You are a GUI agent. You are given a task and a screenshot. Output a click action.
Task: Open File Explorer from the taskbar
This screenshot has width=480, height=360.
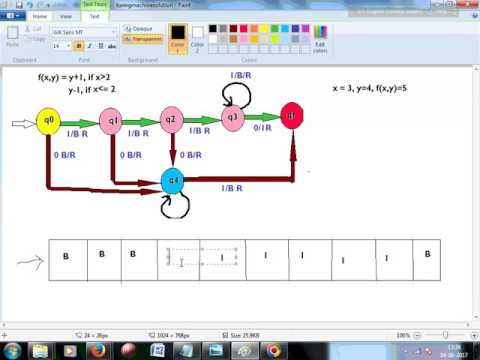tap(41, 351)
